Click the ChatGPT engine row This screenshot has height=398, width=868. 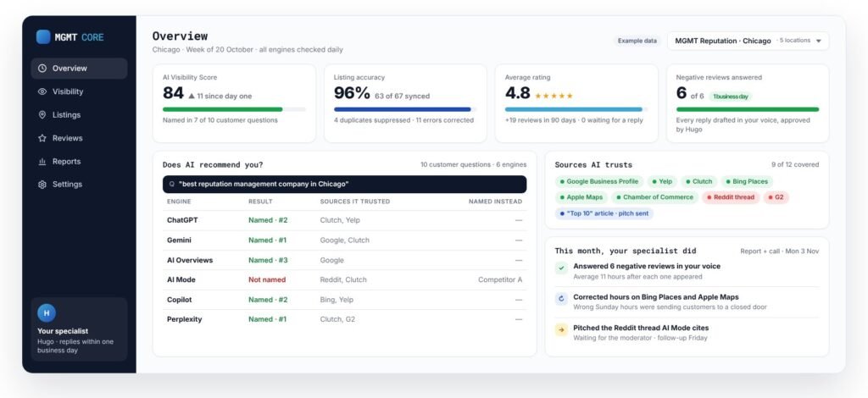coord(344,220)
